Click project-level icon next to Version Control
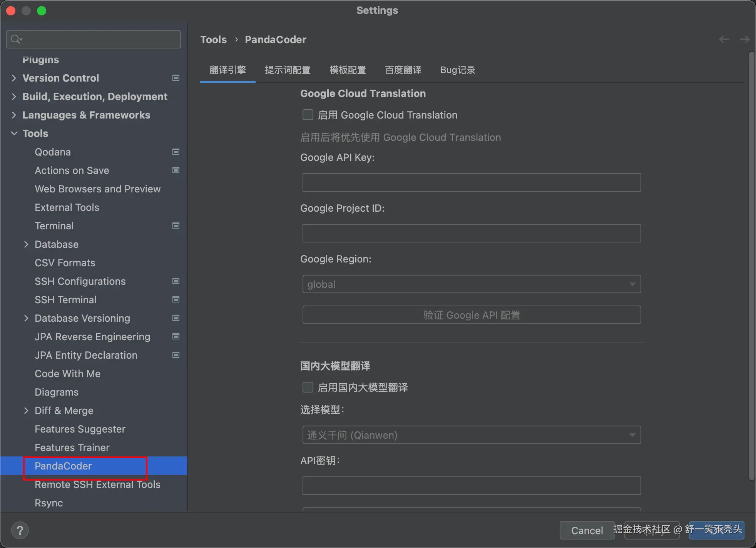This screenshot has height=548, width=756. point(176,78)
